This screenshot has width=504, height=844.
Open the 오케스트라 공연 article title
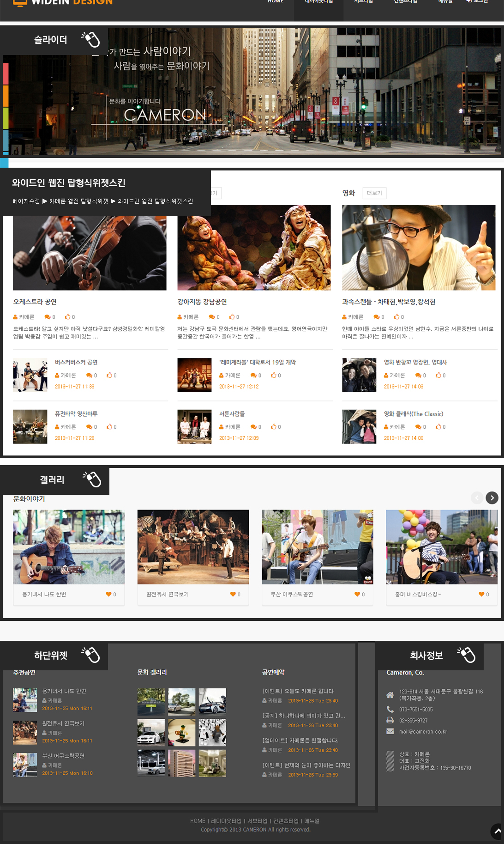(x=35, y=302)
